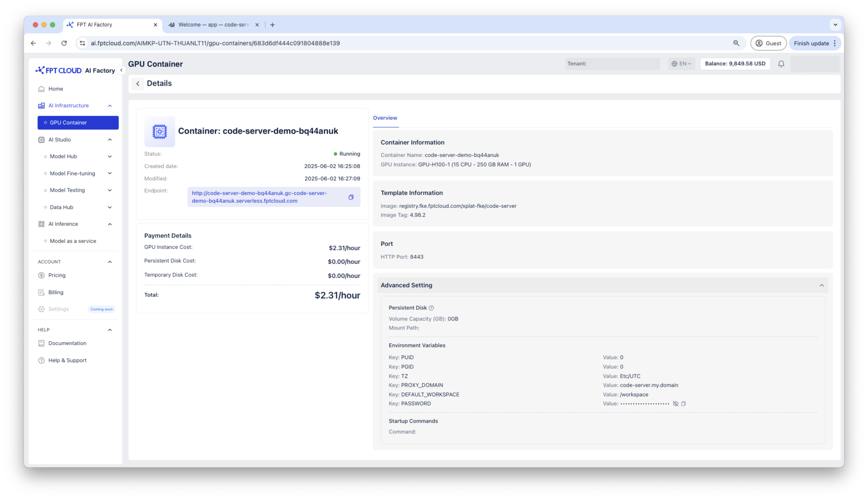Reveal the PASSWORD value eye icon
The image size is (868, 499).
[676, 404]
